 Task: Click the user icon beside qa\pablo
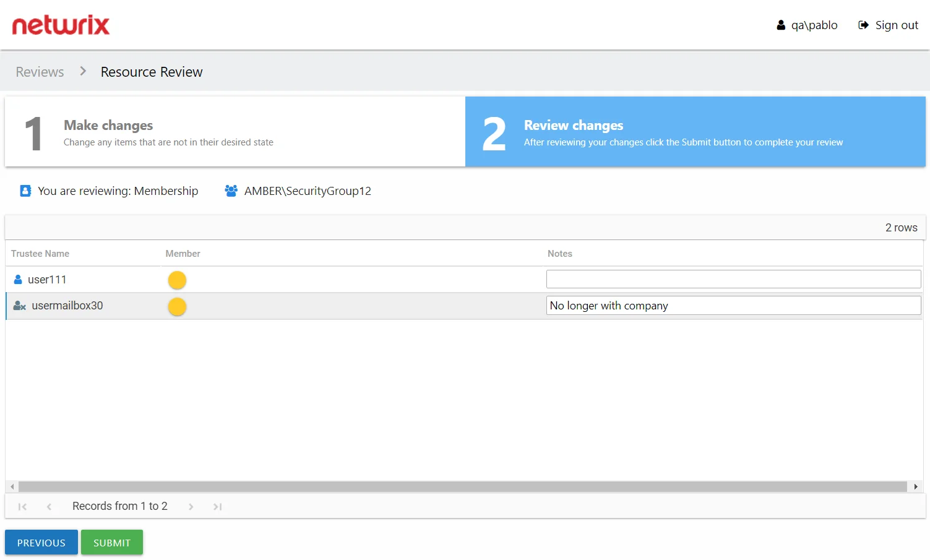pos(781,25)
